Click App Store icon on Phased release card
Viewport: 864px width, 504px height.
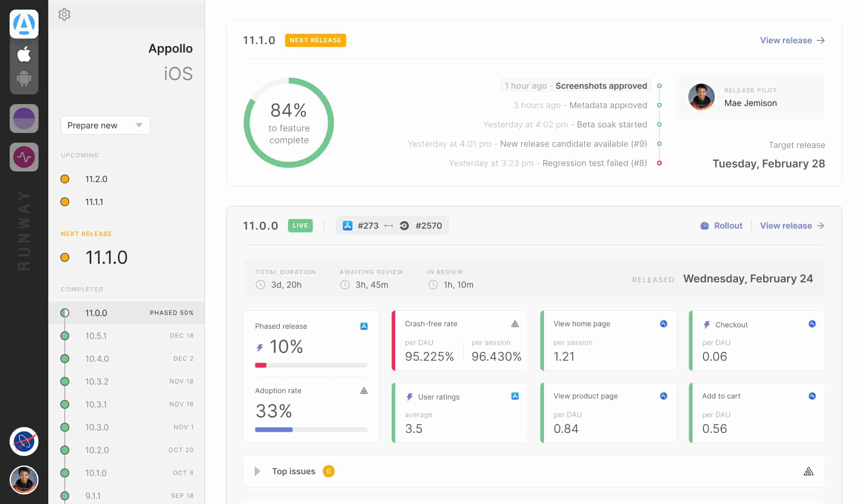(x=364, y=326)
